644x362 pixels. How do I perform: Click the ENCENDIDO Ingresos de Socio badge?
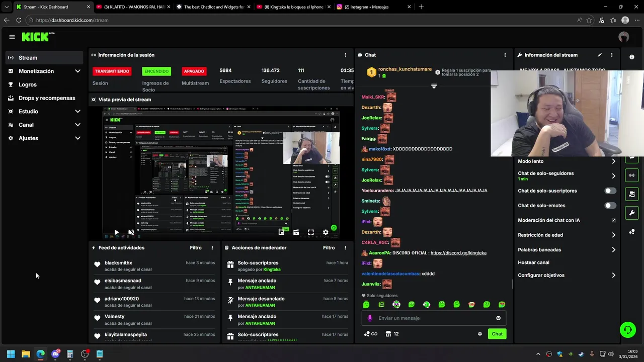tap(156, 71)
